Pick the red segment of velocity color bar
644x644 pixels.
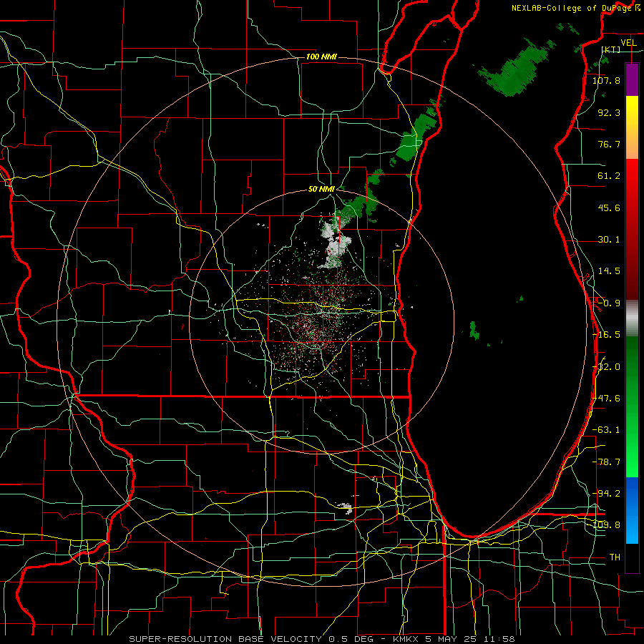[x=632, y=229]
